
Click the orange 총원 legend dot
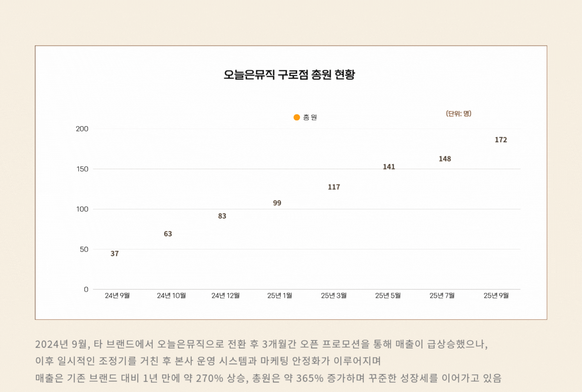pyautogui.click(x=297, y=117)
